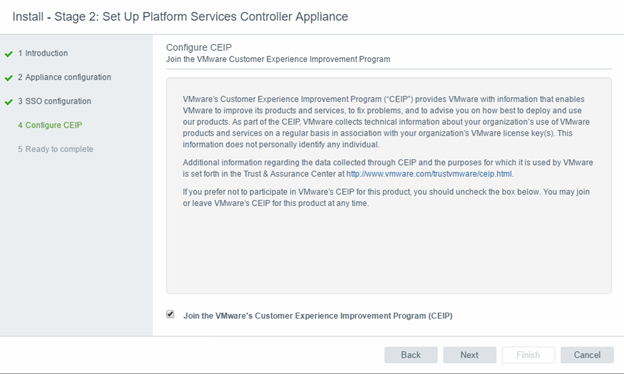This screenshot has width=624, height=374.
Task: Click the Configure CEIP page heading
Action: 199,47
